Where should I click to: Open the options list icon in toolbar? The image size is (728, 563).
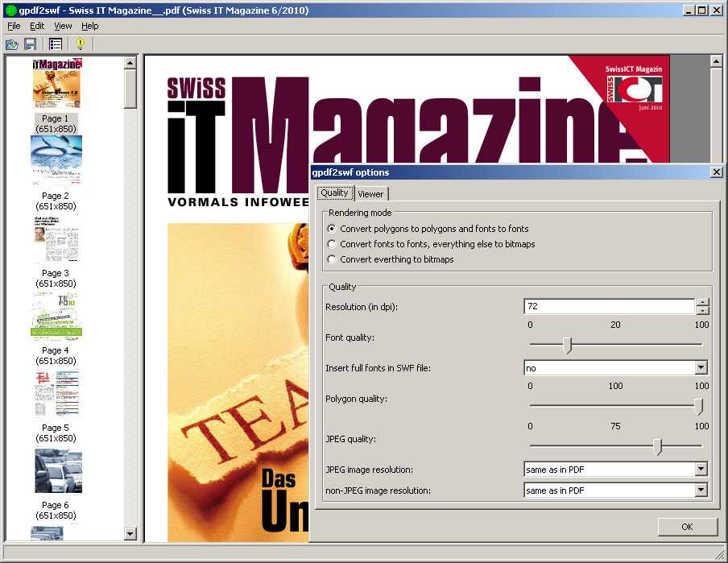56,44
